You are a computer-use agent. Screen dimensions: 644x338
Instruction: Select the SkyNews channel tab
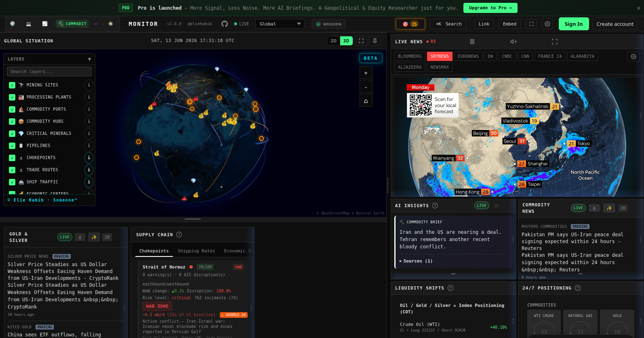coord(440,56)
